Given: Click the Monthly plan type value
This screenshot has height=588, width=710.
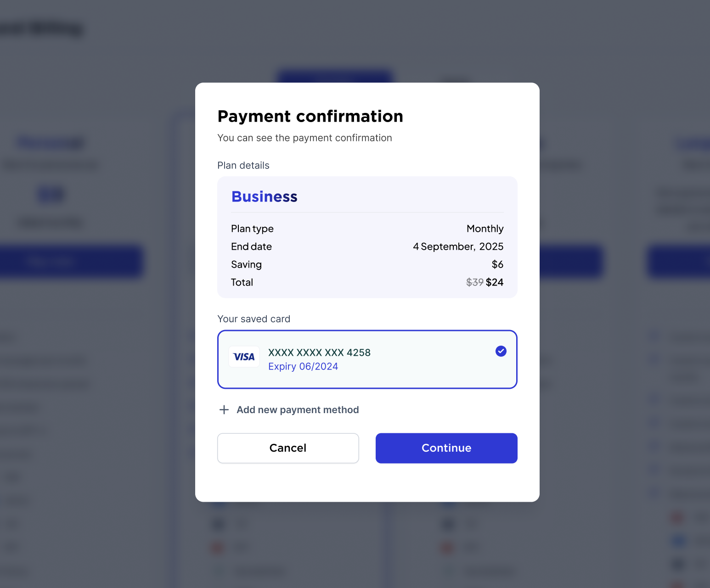Looking at the screenshot, I should [485, 229].
